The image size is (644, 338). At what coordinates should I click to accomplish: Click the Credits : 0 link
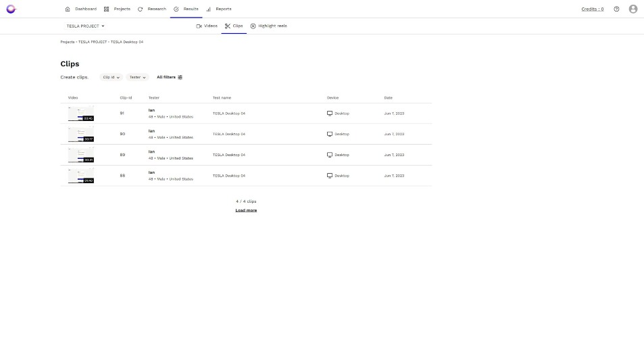coord(592,9)
